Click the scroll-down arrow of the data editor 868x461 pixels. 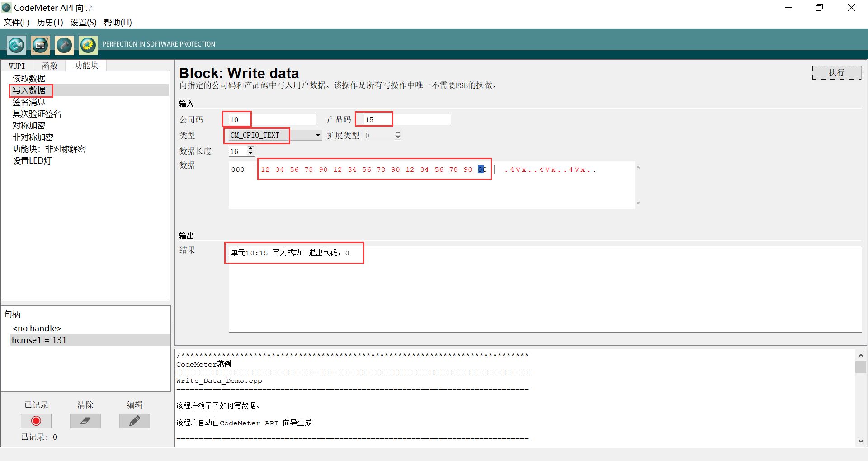638,203
